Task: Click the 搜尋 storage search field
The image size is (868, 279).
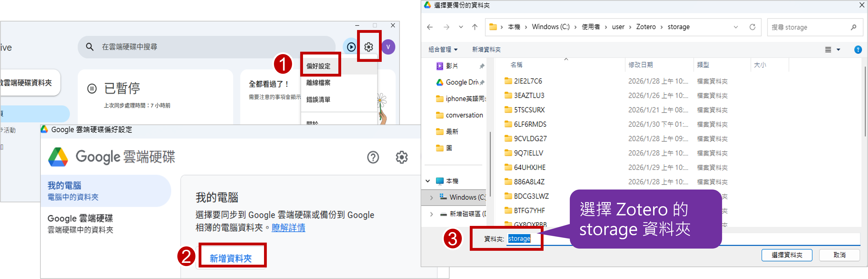Action: tap(809, 27)
